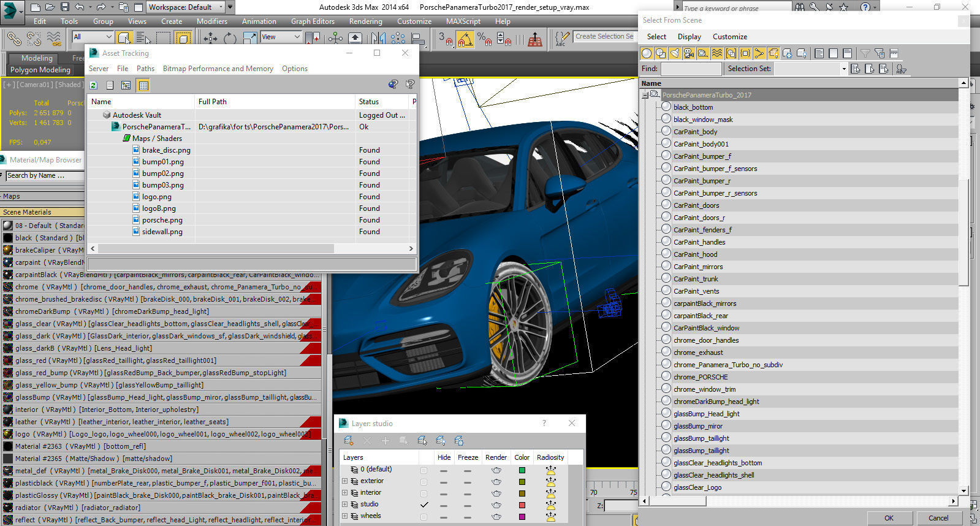Open Select by Name tool
This screenshot has width=980, height=526.
click(142, 38)
